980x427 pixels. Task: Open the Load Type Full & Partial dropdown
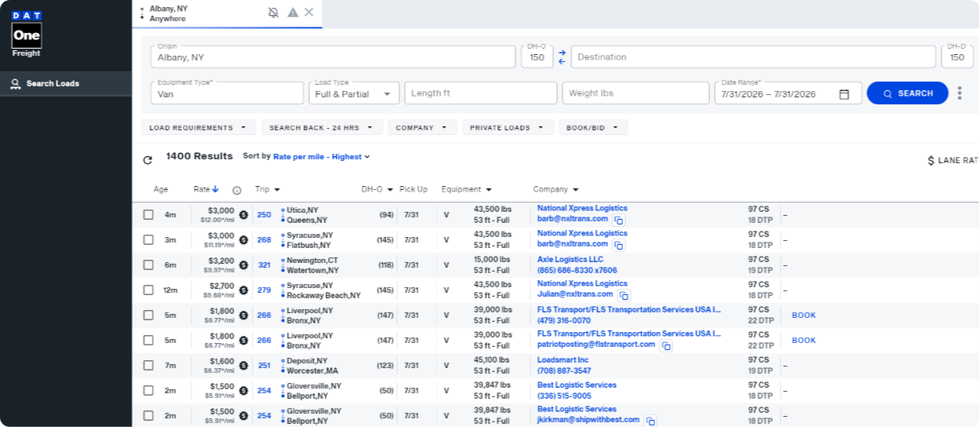coord(354,93)
